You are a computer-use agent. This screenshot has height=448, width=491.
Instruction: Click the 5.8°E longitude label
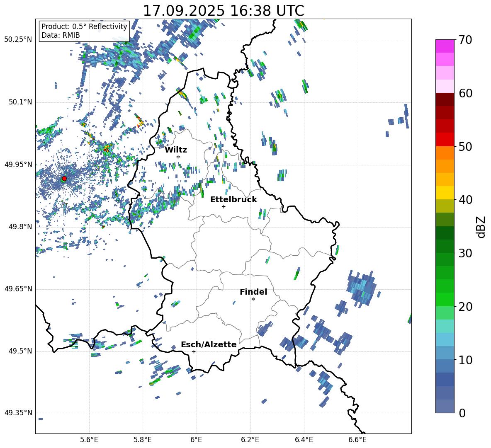coord(143,440)
